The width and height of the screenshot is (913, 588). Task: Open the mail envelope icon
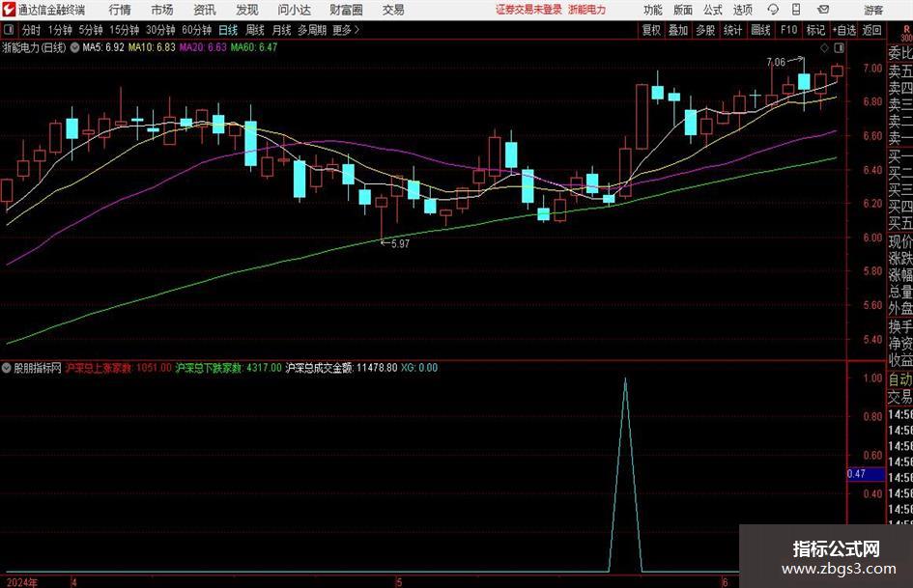click(823, 10)
